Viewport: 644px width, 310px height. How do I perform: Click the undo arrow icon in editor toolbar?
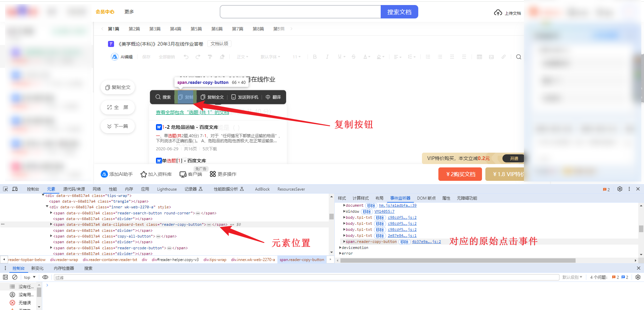coord(186,57)
